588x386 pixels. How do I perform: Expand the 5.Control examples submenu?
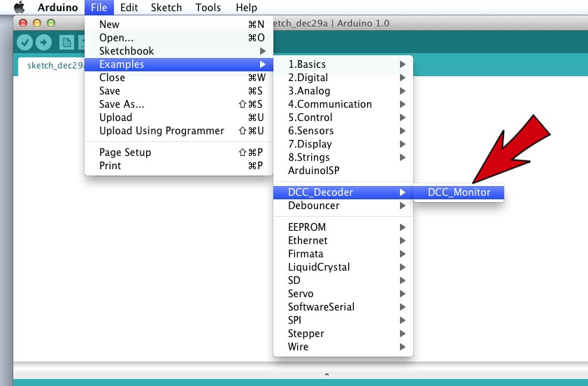343,117
